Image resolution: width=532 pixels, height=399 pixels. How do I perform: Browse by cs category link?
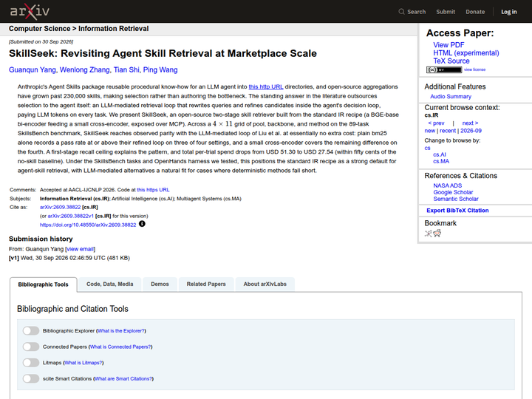pyautogui.click(x=427, y=148)
